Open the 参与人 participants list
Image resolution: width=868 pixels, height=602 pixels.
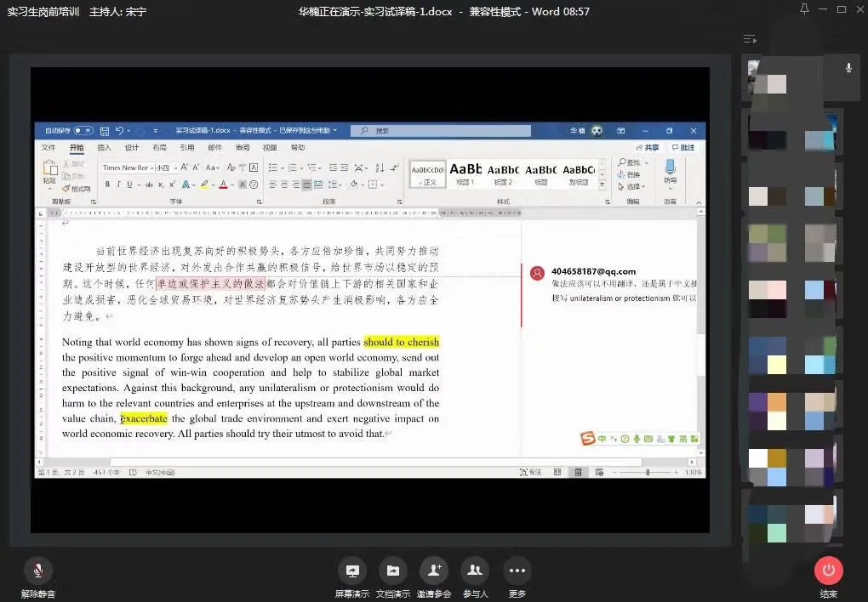coord(475,571)
